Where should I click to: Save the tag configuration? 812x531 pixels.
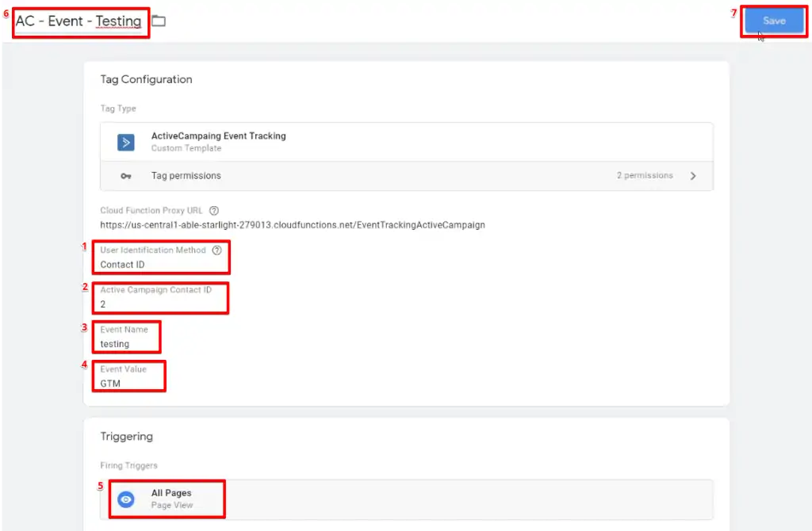click(773, 21)
